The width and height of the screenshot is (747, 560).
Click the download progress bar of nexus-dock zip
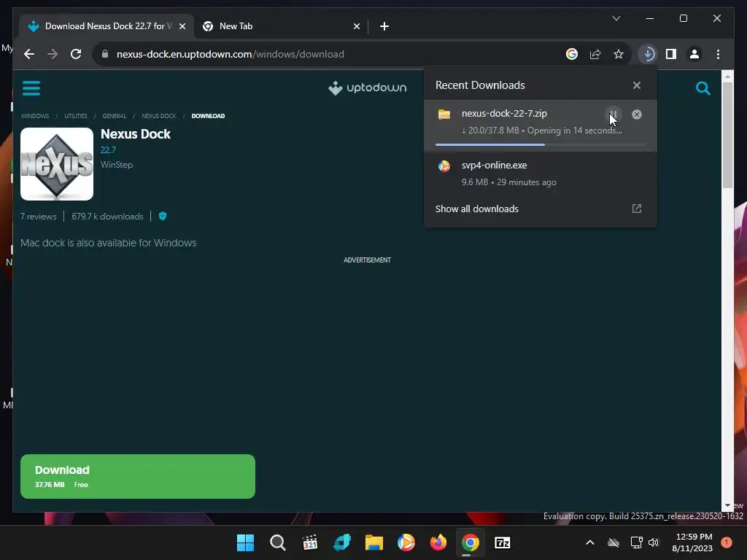(x=541, y=144)
